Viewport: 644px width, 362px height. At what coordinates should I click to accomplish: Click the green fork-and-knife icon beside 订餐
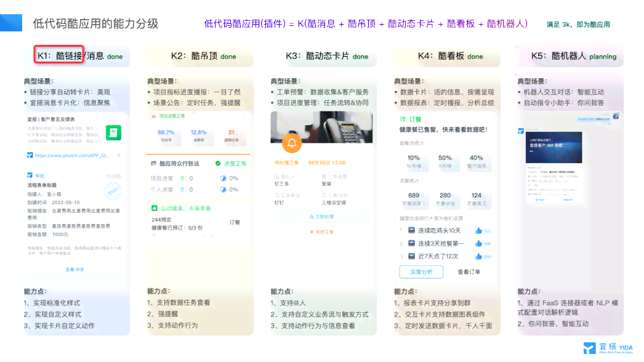pos(403,119)
